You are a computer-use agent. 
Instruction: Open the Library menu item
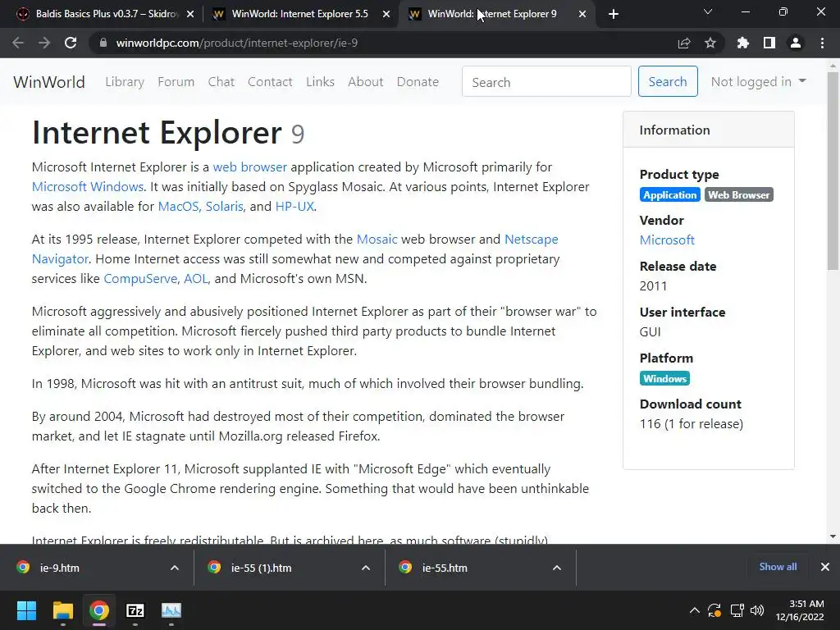point(125,82)
